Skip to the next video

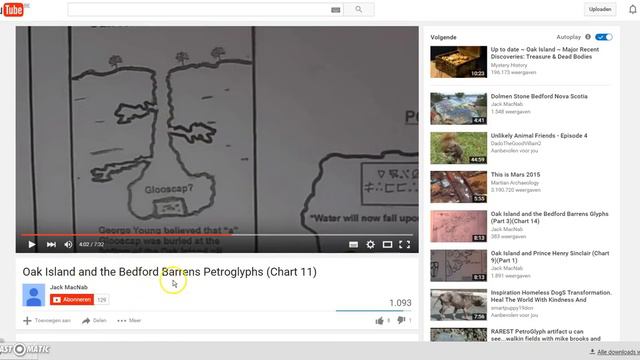coord(51,244)
